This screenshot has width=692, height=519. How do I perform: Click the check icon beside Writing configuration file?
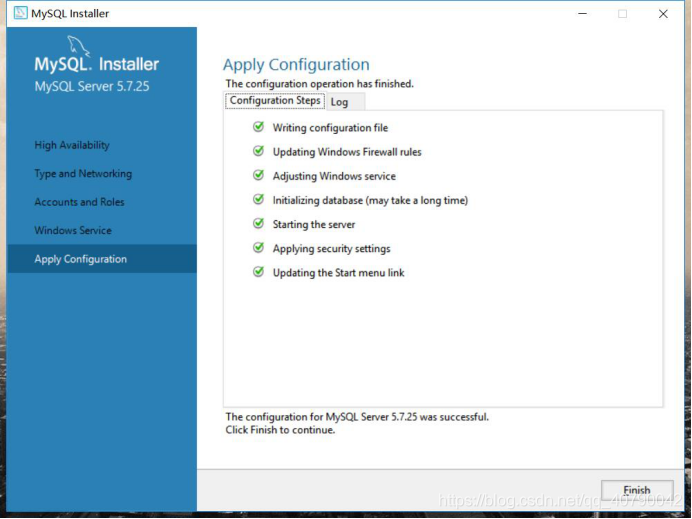point(259,127)
